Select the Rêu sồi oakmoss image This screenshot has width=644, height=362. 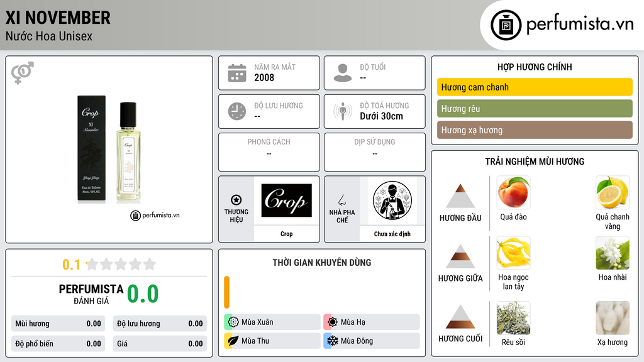coord(513,317)
